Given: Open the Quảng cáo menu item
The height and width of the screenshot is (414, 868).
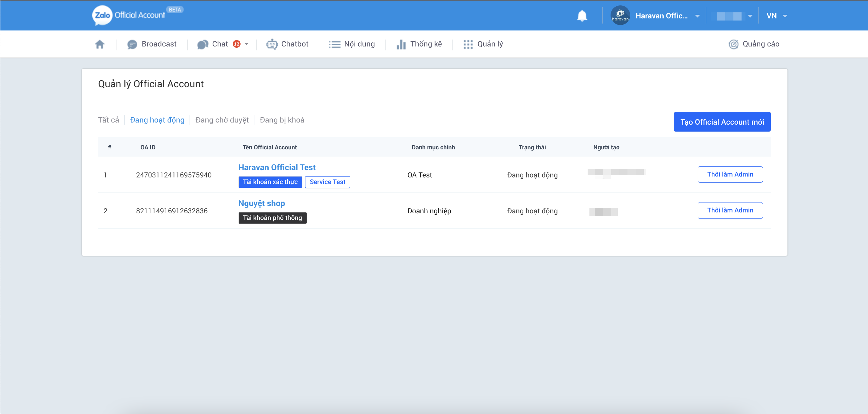Looking at the screenshot, I should pyautogui.click(x=761, y=44).
